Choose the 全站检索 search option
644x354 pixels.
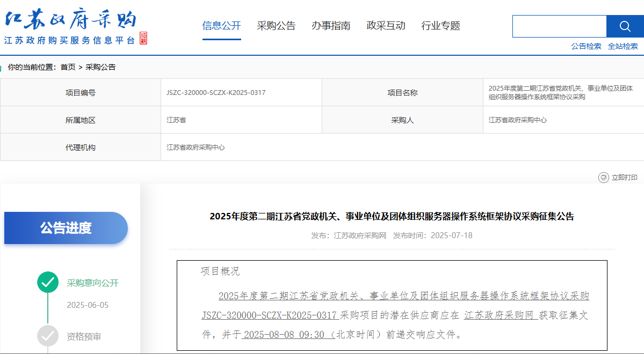tap(623, 46)
